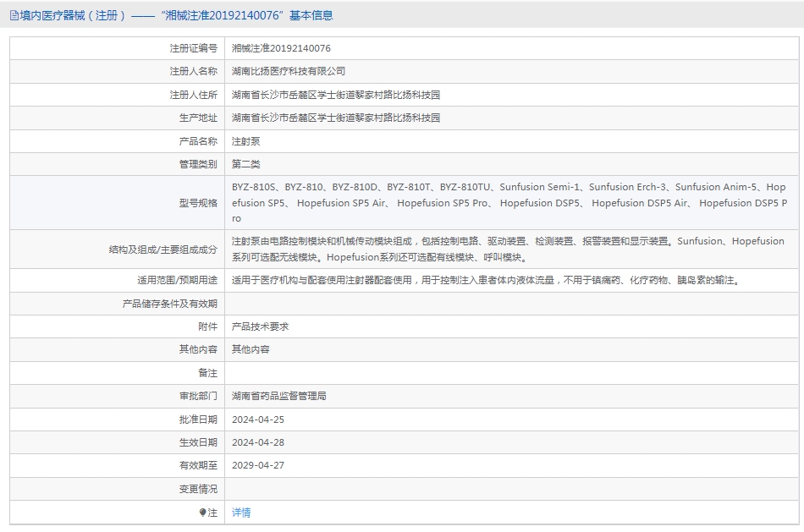
Task: Click the 注册人住所 label
Action: coord(193,95)
